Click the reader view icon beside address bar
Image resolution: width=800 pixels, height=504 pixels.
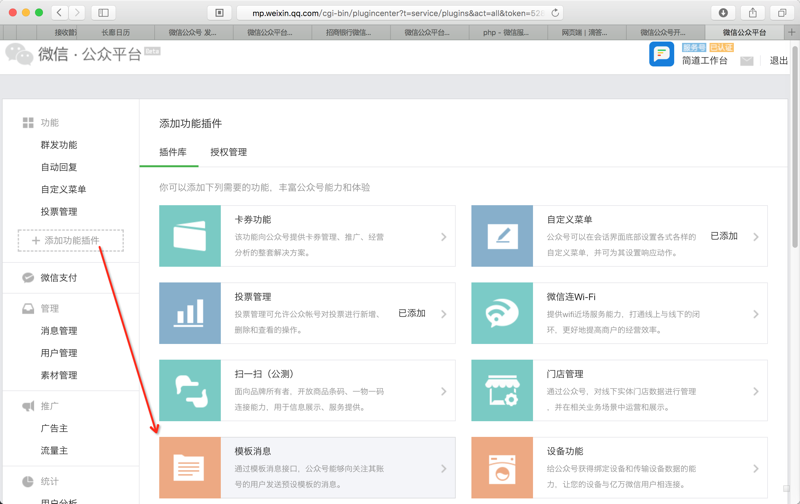(219, 13)
